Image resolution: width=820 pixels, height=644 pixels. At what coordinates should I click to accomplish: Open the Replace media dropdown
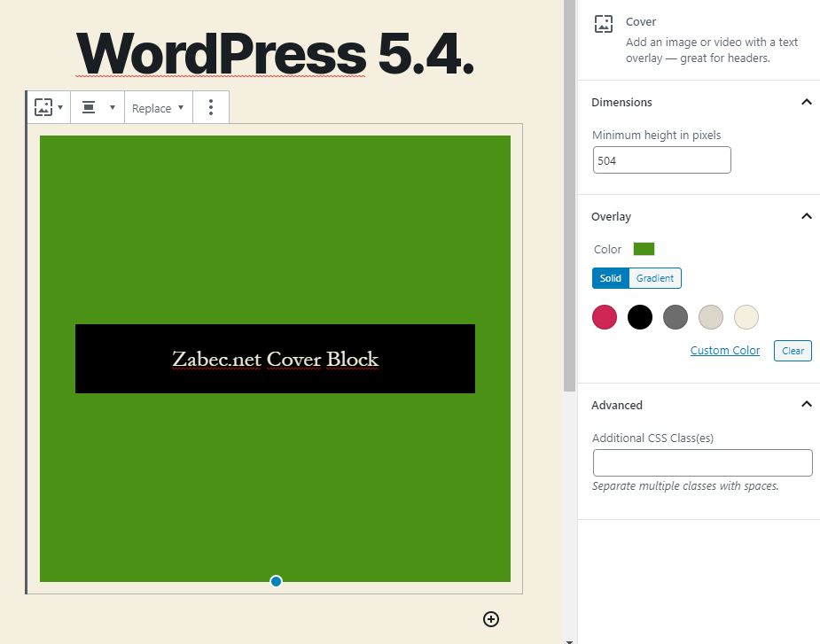tap(158, 107)
